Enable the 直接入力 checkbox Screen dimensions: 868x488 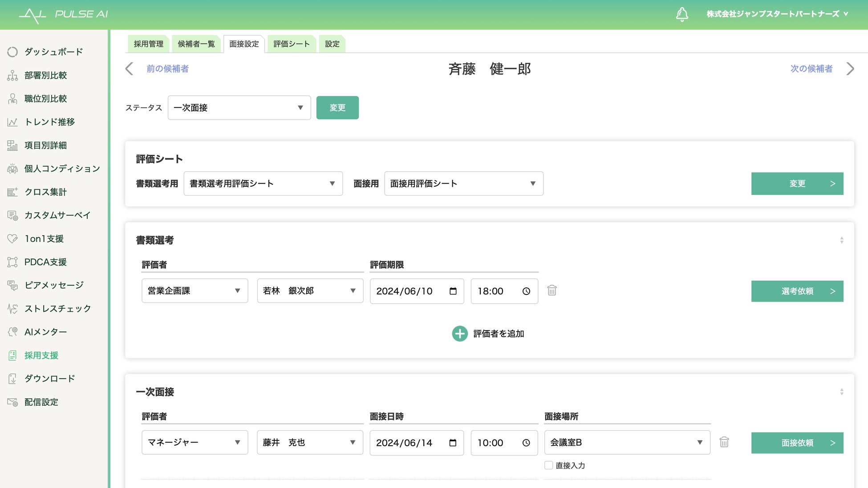[x=548, y=465]
